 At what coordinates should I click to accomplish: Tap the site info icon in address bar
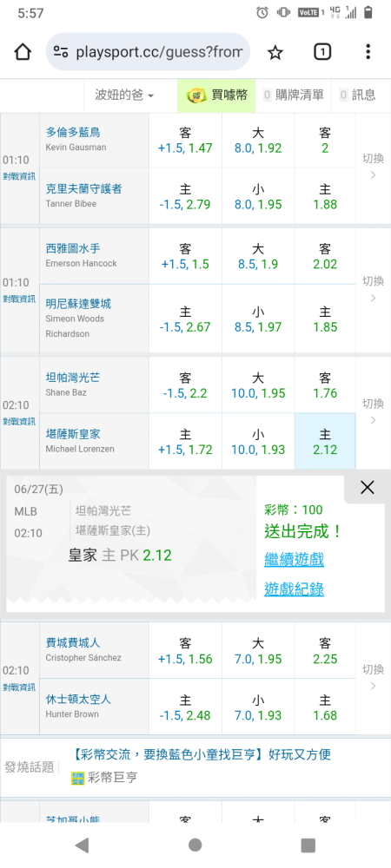point(60,52)
